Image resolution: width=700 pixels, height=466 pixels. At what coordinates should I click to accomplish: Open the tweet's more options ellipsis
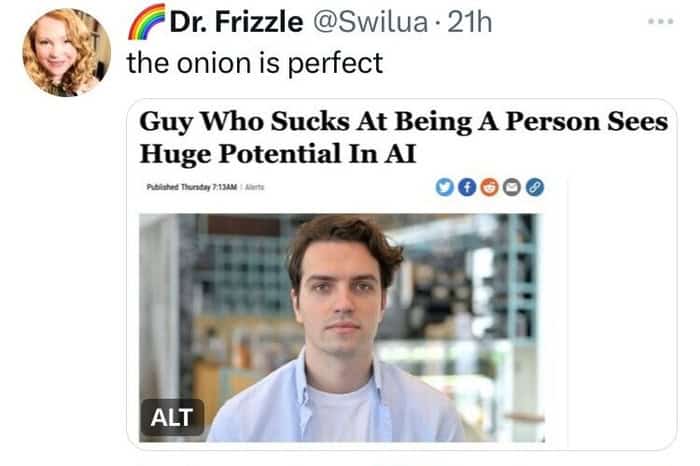tap(661, 21)
